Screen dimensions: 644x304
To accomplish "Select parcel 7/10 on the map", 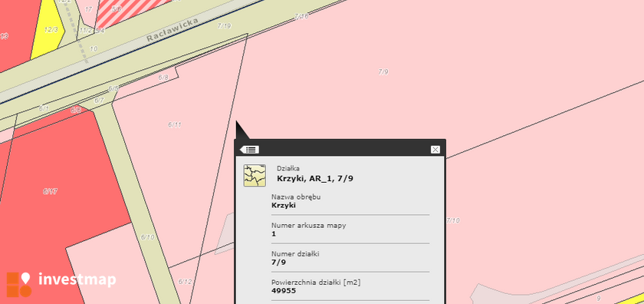I will [453, 220].
